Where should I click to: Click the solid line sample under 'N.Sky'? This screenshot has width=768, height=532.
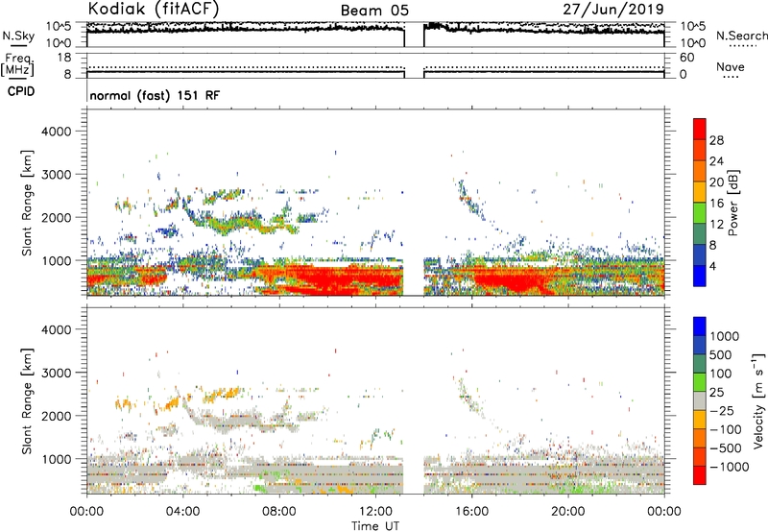pos(18,45)
